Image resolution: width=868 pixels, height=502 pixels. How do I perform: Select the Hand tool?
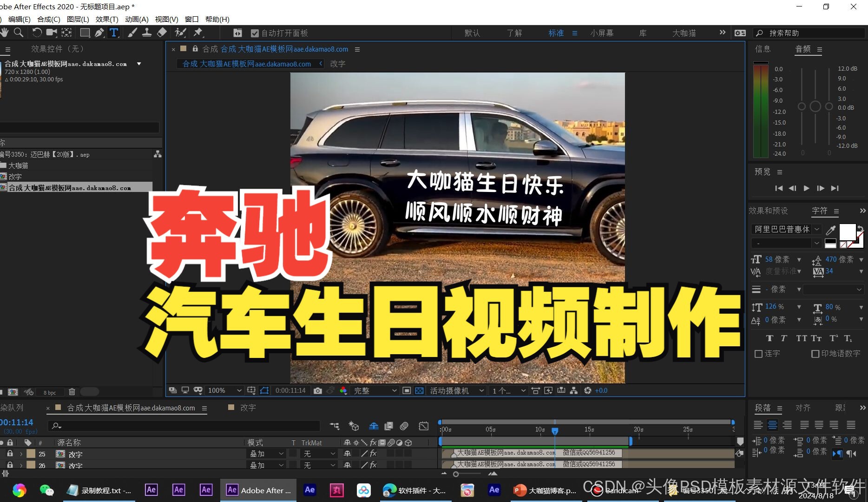(4, 33)
